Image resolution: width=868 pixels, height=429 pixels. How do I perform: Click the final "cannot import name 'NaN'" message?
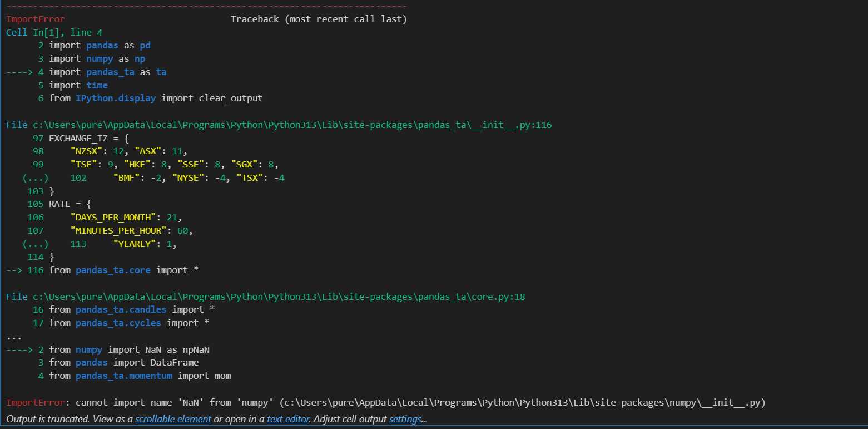click(x=386, y=403)
